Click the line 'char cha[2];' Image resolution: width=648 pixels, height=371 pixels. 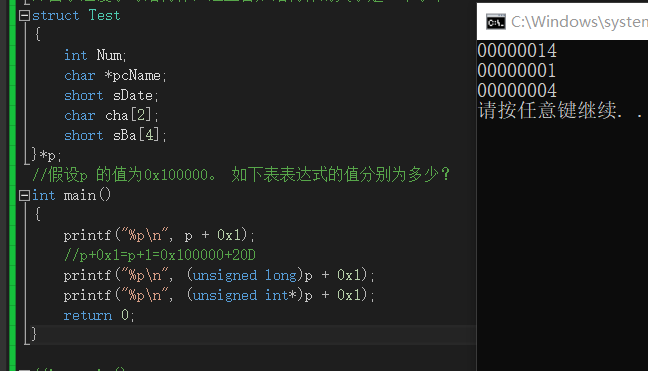pyautogui.click(x=111, y=115)
